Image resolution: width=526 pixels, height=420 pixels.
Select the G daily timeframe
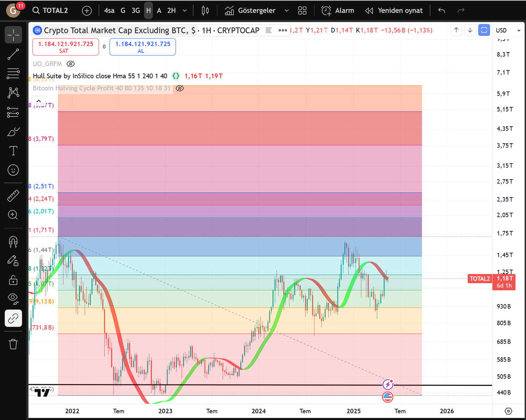click(x=123, y=11)
